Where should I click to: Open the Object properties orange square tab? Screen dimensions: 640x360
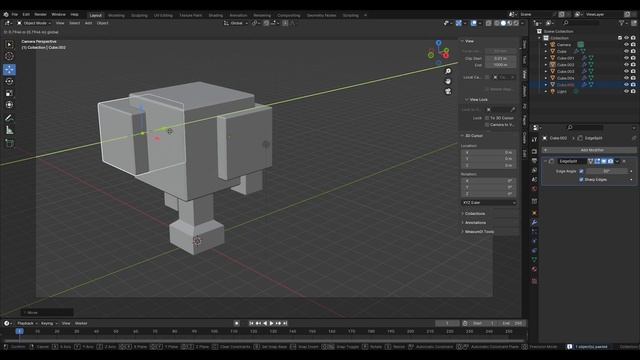pos(534,213)
